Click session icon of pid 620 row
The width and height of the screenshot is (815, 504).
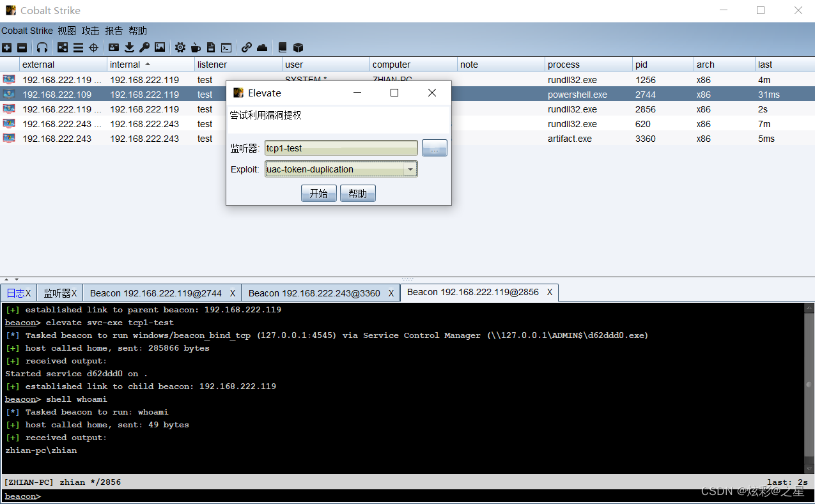pyautogui.click(x=9, y=124)
